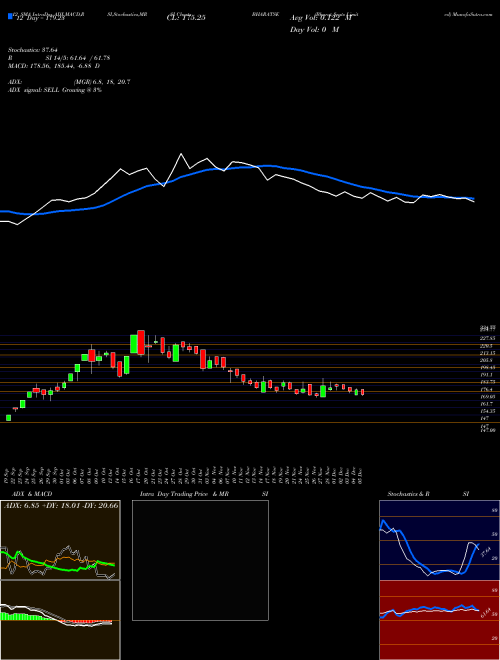Viewport: 500px width, 660px height.
Task: Click the '227.55' price axis label
Action: click(x=488, y=338)
